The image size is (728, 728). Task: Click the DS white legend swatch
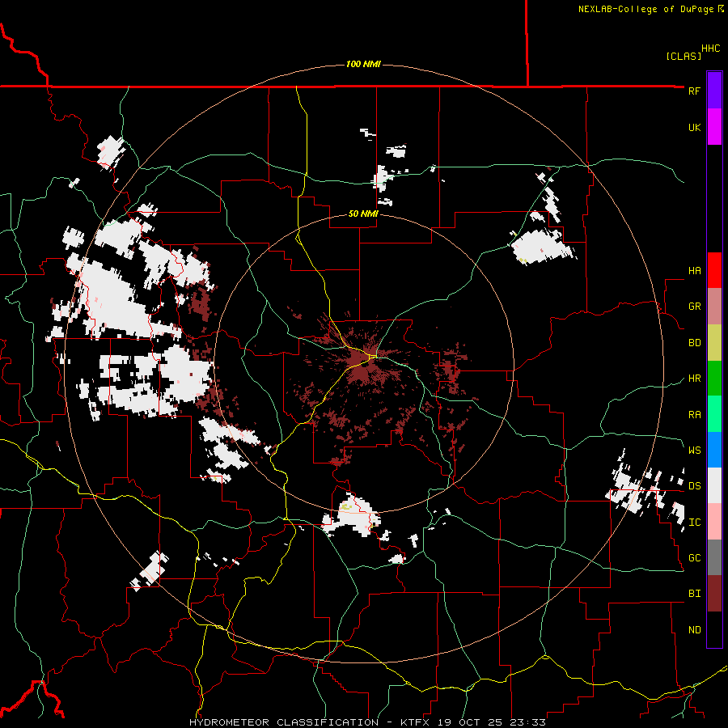(x=714, y=485)
